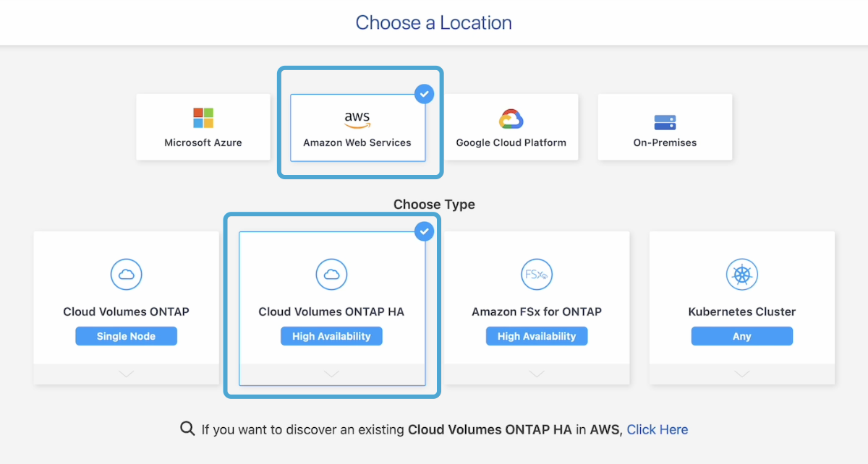
Task: Open the Click Here discovery link
Action: [658, 429]
